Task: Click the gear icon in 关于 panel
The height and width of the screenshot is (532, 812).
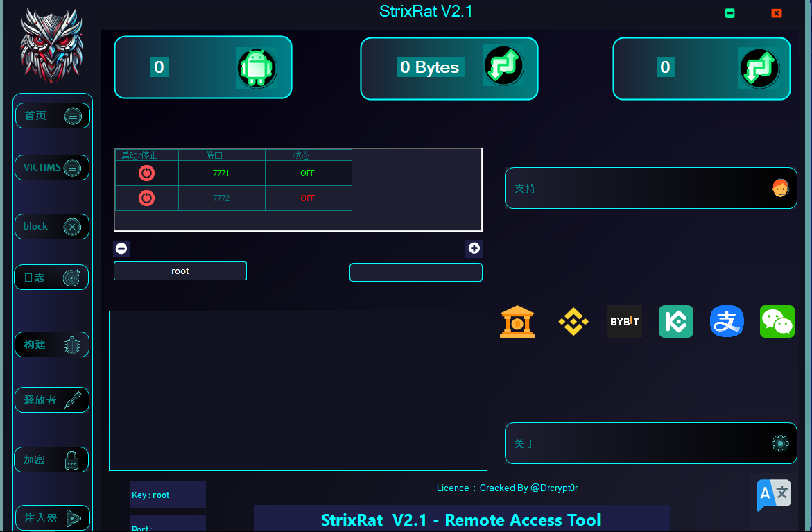Action: click(780, 443)
